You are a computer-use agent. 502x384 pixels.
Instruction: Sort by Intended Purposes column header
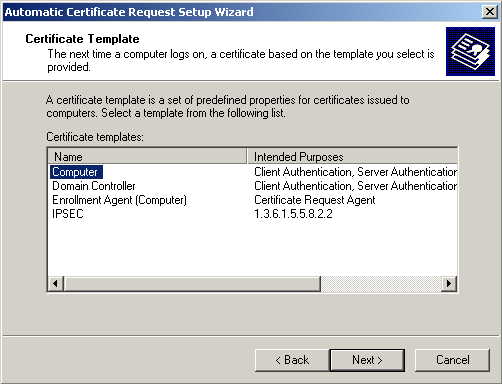[x=352, y=156]
